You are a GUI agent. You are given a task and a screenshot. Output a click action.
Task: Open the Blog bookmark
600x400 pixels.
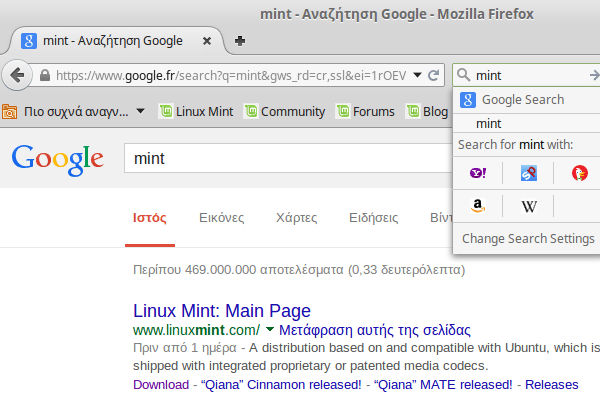pyautogui.click(x=427, y=111)
